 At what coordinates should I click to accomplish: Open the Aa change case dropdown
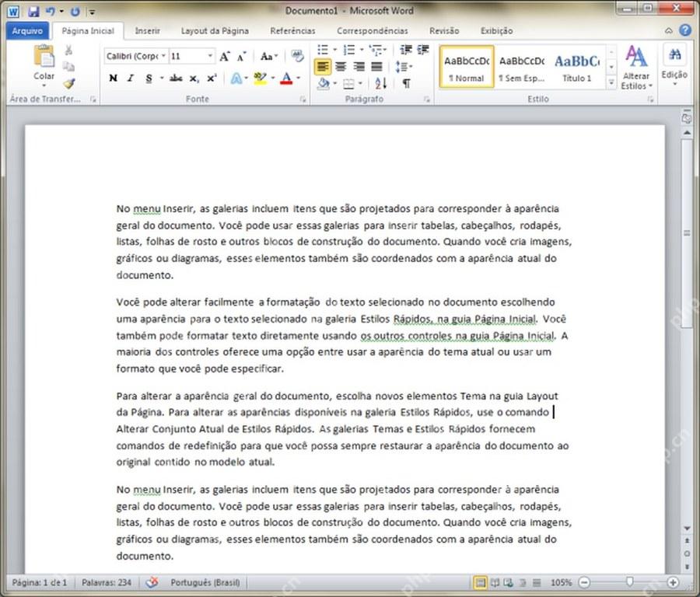coord(269,56)
